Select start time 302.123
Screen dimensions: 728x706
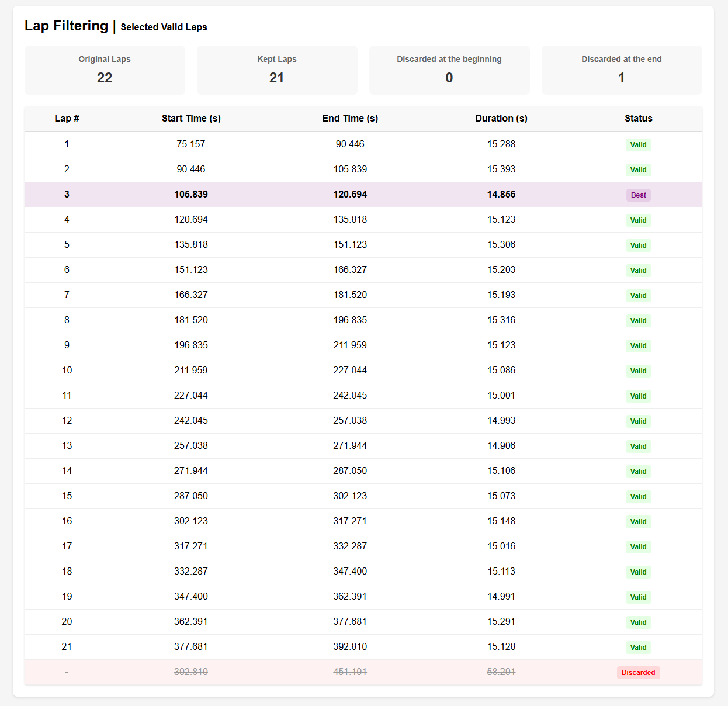[191, 521]
